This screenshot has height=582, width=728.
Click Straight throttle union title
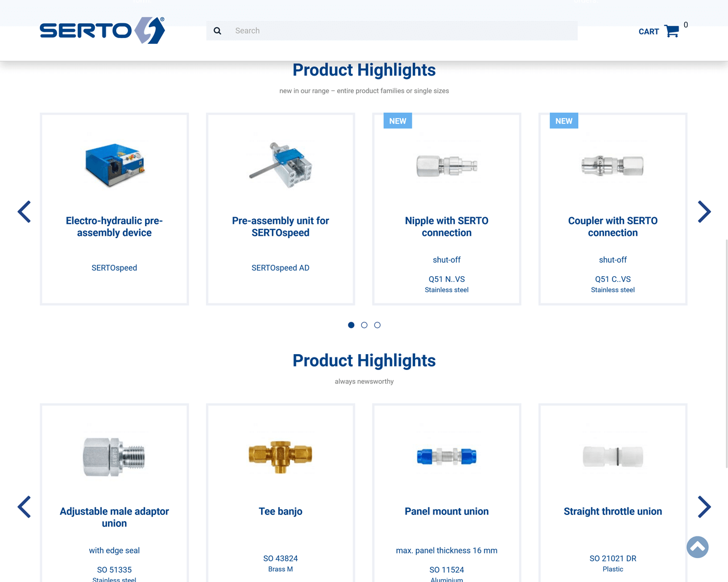613,512
